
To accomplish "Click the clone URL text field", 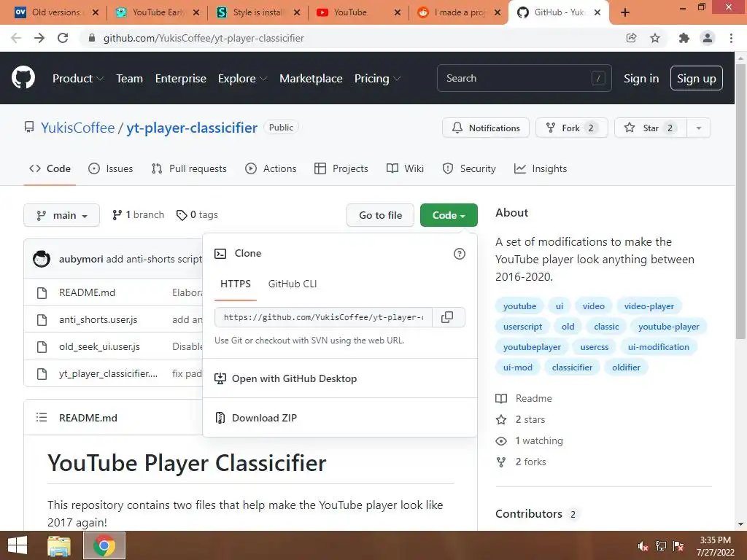I will coord(323,317).
